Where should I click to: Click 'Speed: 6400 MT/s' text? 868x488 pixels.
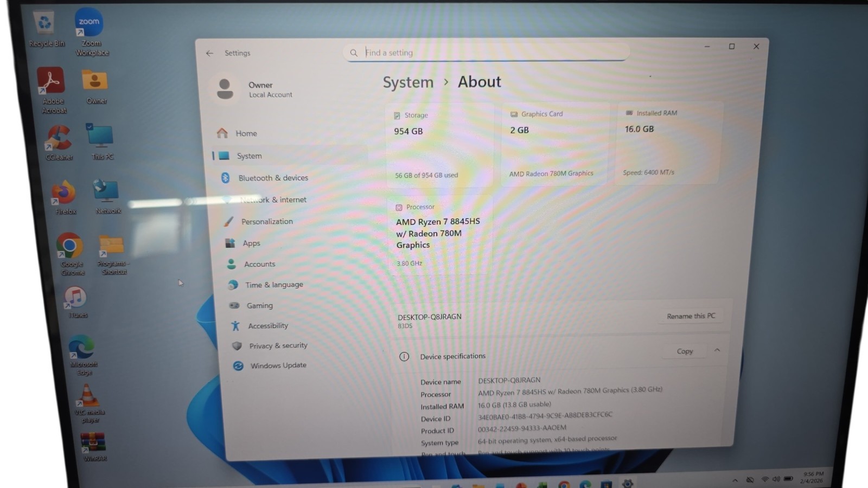pyautogui.click(x=648, y=172)
